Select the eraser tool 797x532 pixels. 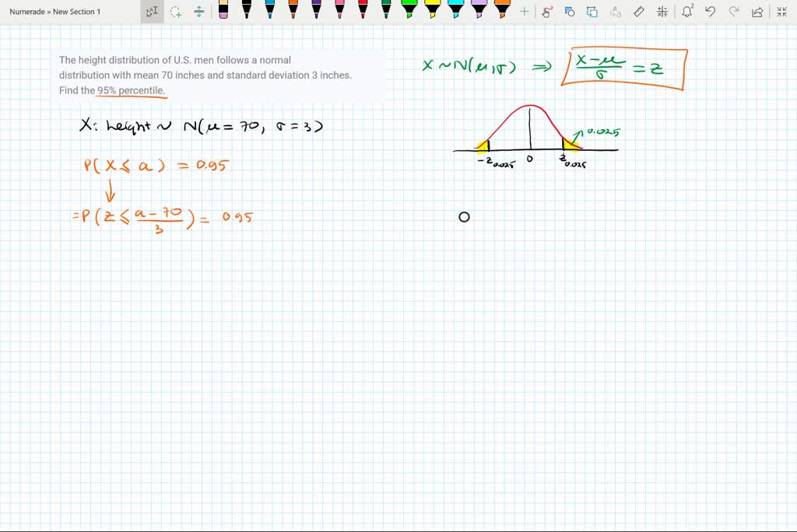pos(223,10)
